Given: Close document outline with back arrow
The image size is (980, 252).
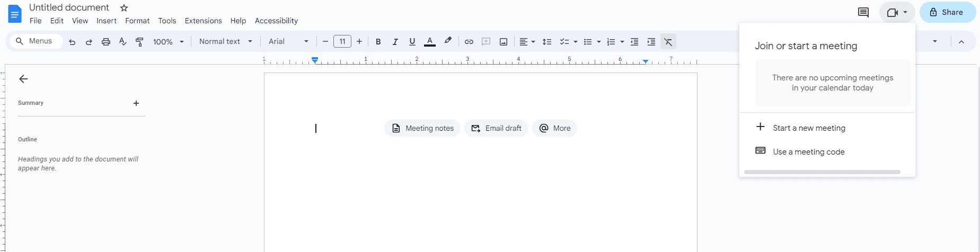Looking at the screenshot, I should click(23, 79).
